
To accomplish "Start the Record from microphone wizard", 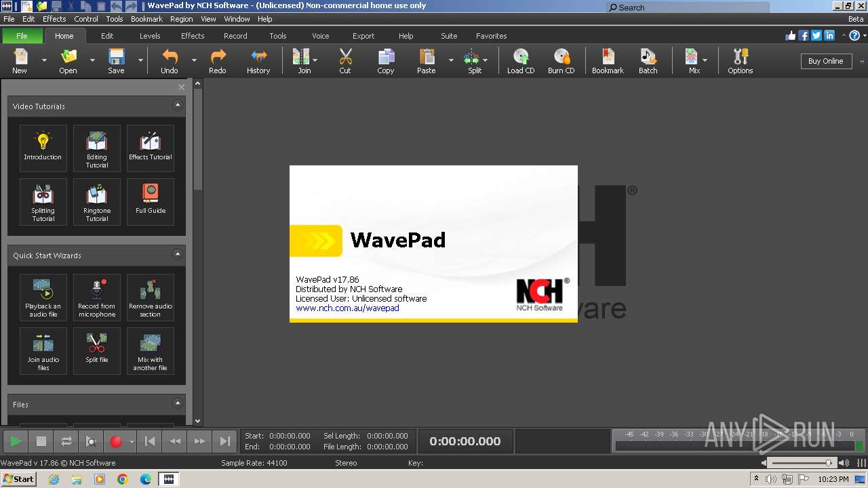I will tap(97, 297).
